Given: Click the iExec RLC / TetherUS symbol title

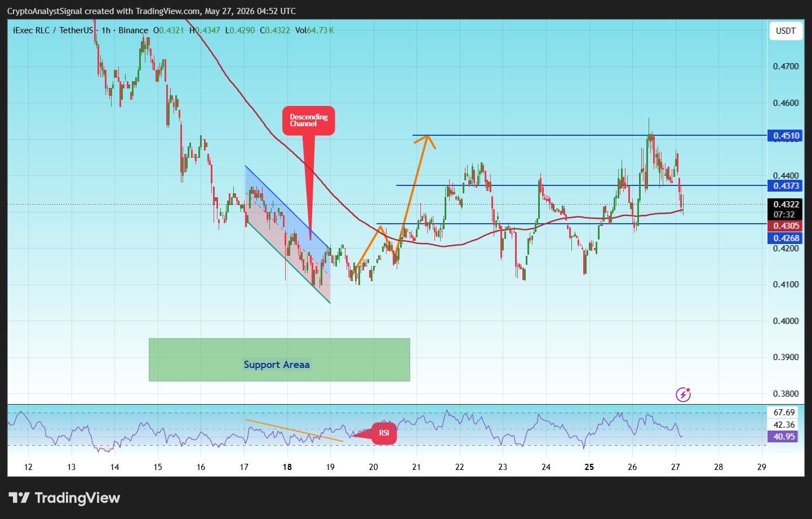Looking at the screenshot, I should tap(53, 30).
